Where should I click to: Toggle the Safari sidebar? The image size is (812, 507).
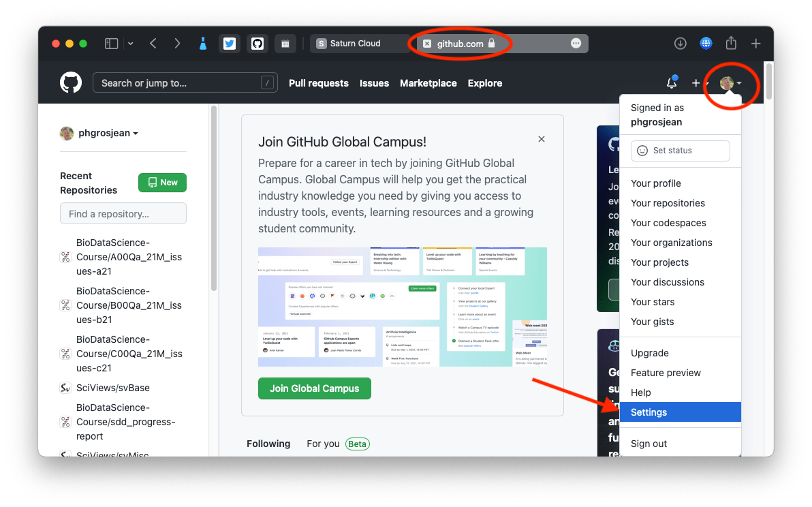pyautogui.click(x=110, y=43)
